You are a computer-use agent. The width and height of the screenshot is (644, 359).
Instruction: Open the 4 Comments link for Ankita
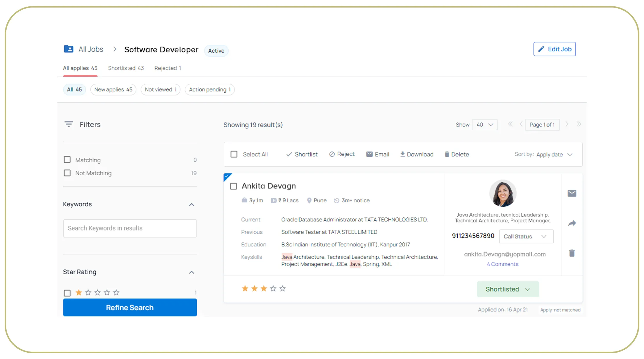502,264
